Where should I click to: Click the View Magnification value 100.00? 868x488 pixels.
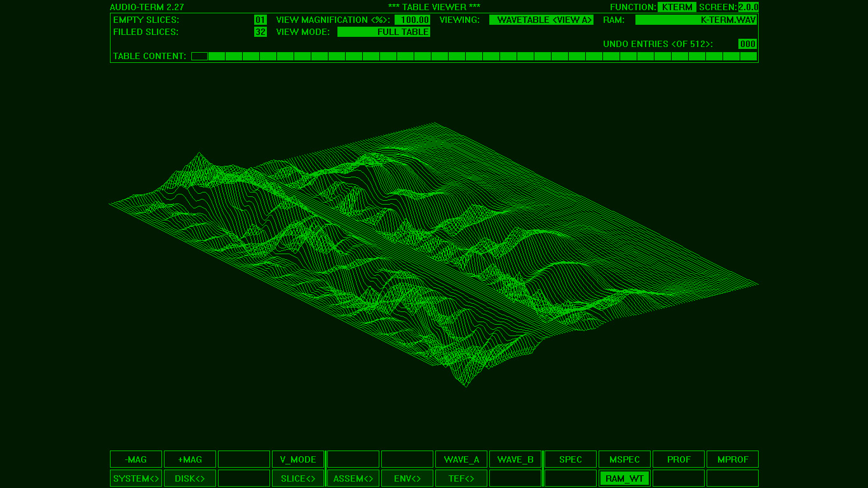click(412, 20)
